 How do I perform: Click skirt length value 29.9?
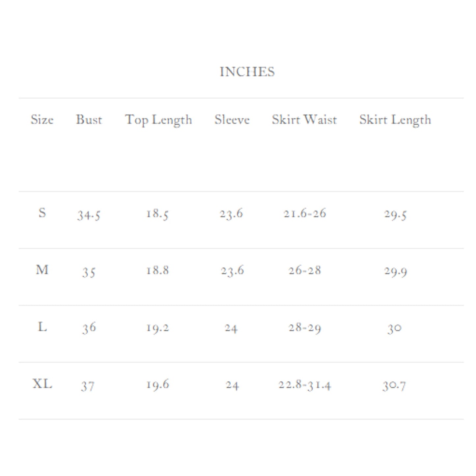pyautogui.click(x=395, y=271)
